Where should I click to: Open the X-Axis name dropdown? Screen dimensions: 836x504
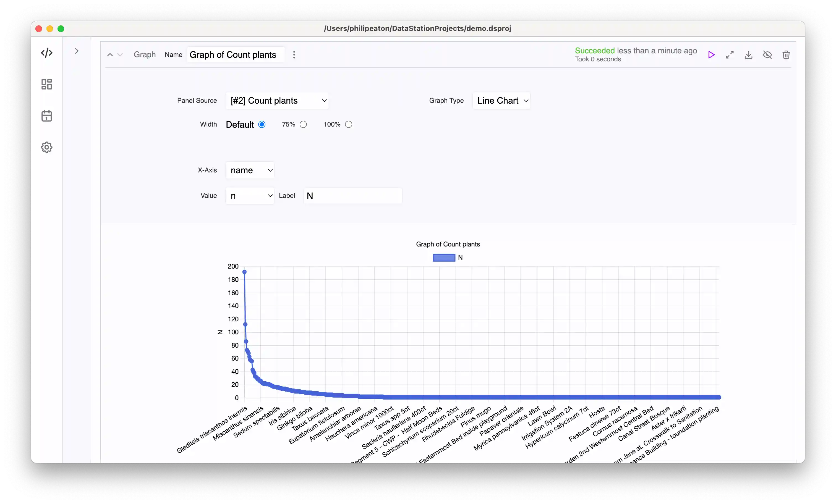pyautogui.click(x=250, y=170)
